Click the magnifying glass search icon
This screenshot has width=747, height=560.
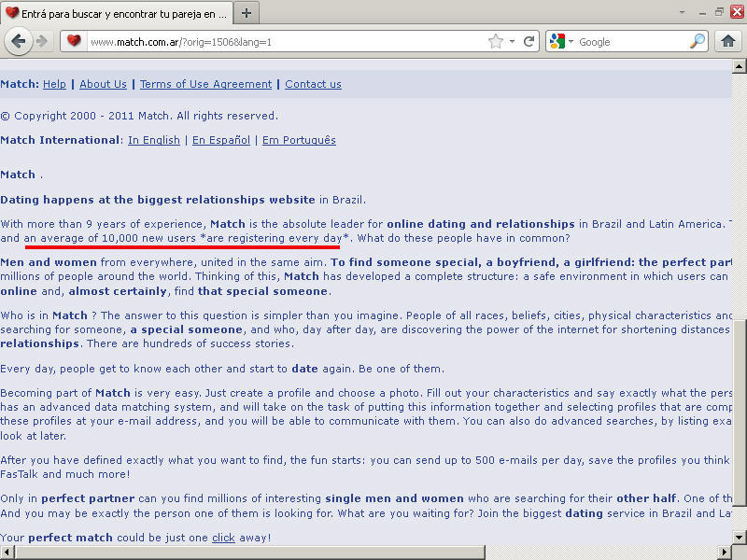[698, 41]
